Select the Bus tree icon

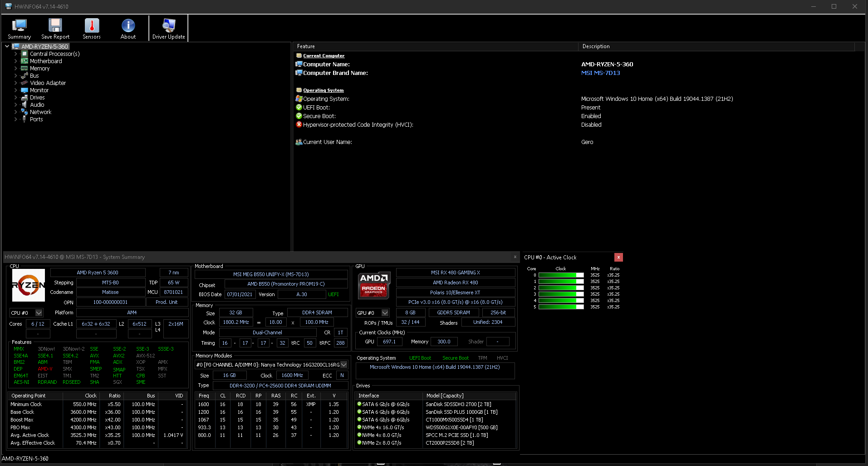point(25,75)
